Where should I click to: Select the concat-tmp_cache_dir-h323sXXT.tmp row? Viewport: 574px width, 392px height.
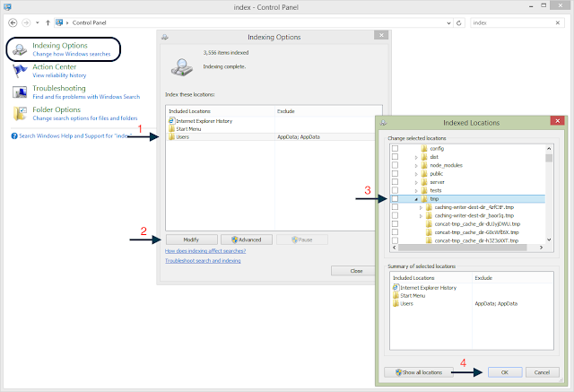476,240
